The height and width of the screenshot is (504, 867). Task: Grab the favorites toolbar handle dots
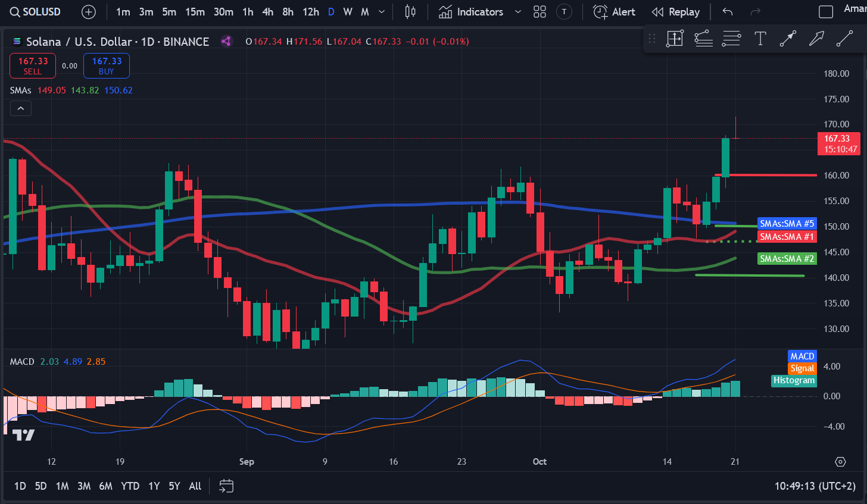coord(652,39)
